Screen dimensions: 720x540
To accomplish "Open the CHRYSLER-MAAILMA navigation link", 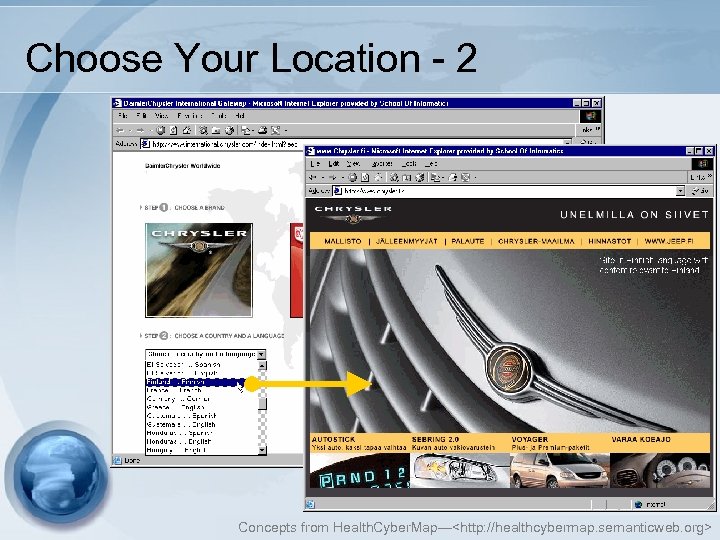I will (536, 241).
